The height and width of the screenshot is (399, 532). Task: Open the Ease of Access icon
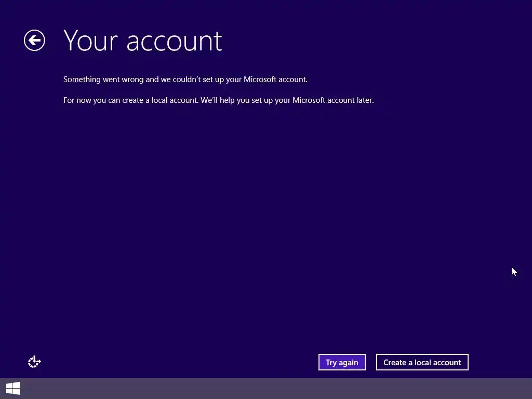(x=34, y=362)
